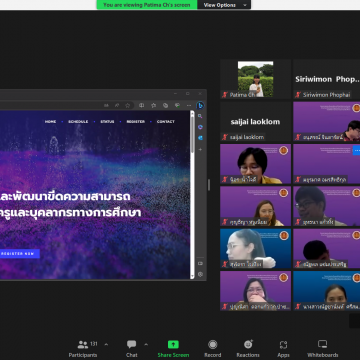The image size is (360, 360).
Task: Open the Chat icon in toolbar
Action: pyautogui.click(x=132, y=344)
